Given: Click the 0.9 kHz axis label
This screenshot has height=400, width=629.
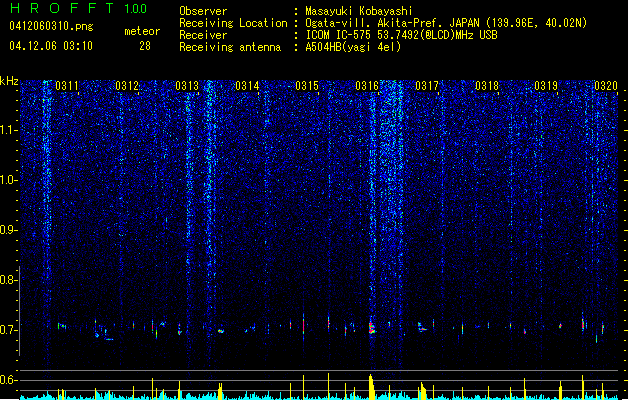Looking at the screenshot, I should click(x=8, y=230).
